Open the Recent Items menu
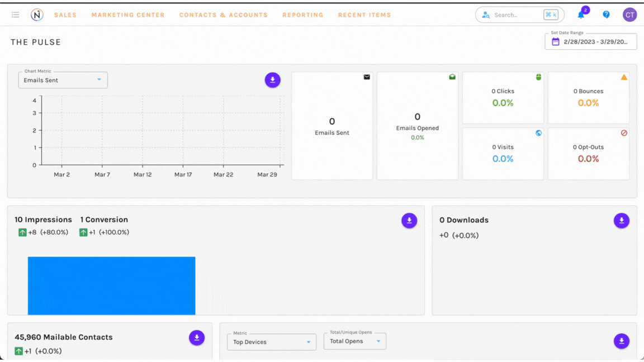644x362 pixels. coord(364,15)
